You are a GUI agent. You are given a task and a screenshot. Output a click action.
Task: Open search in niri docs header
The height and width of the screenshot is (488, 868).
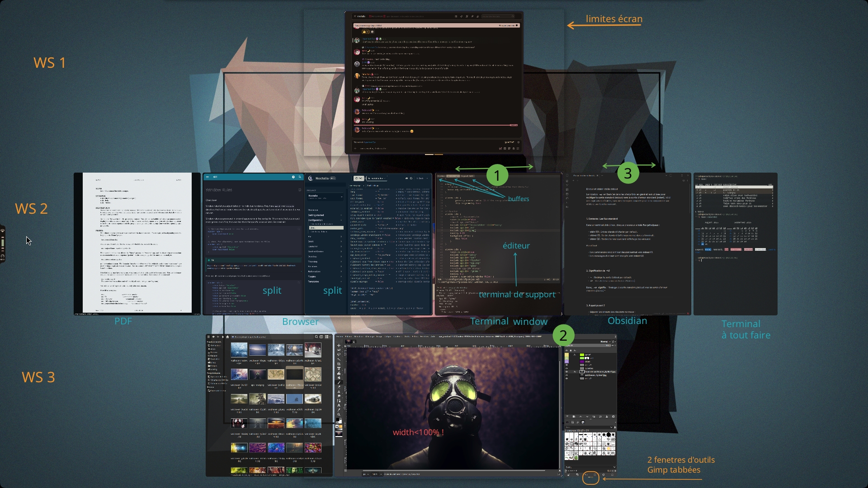pos(300,177)
